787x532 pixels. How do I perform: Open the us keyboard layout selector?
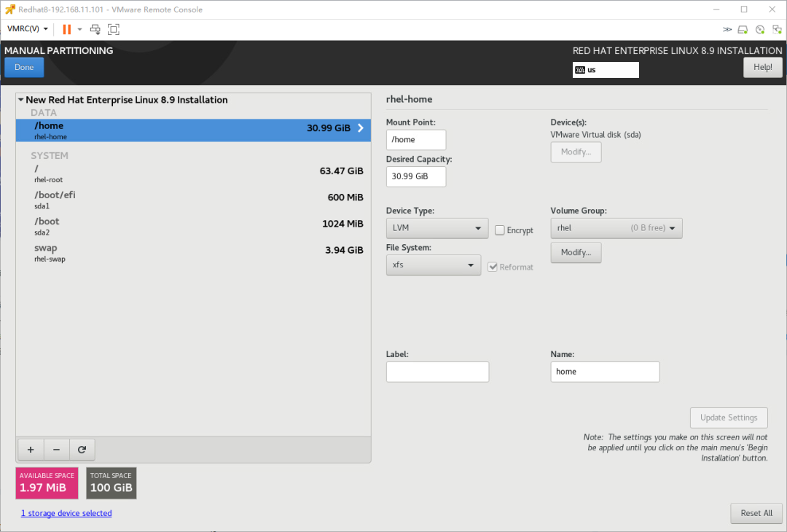606,70
